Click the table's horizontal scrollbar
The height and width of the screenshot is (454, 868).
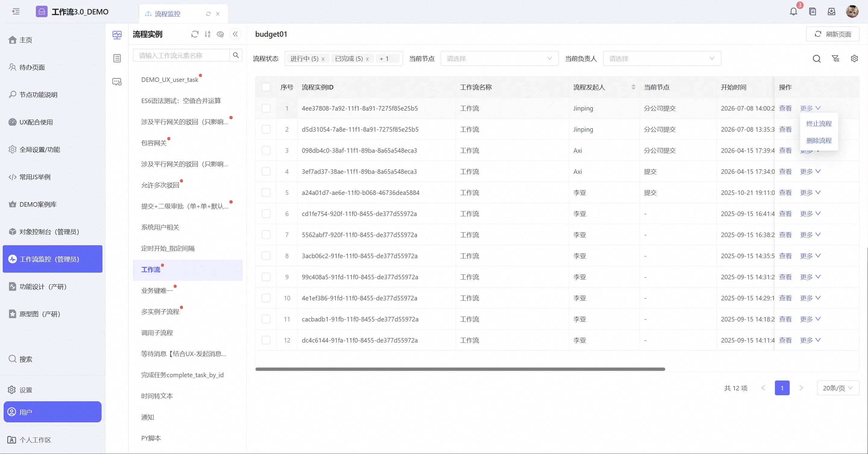(x=460, y=369)
